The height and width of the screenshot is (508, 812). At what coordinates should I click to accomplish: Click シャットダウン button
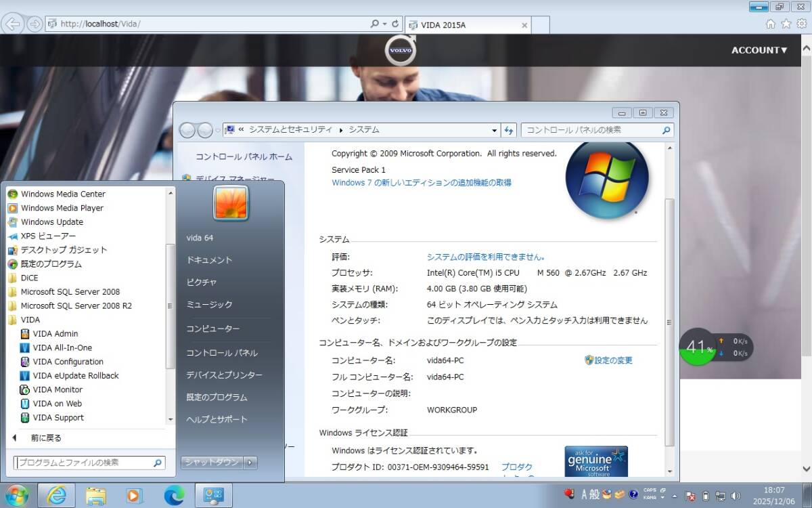pos(211,462)
